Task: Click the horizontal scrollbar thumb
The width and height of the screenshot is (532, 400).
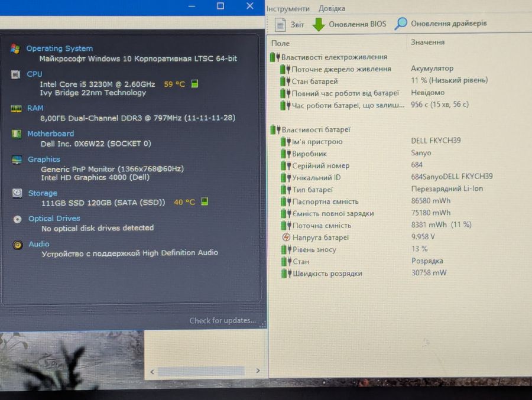Action: (201, 372)
